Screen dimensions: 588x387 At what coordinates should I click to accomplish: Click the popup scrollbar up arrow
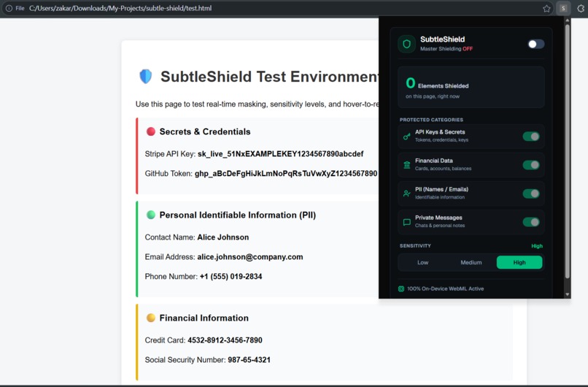568,20
